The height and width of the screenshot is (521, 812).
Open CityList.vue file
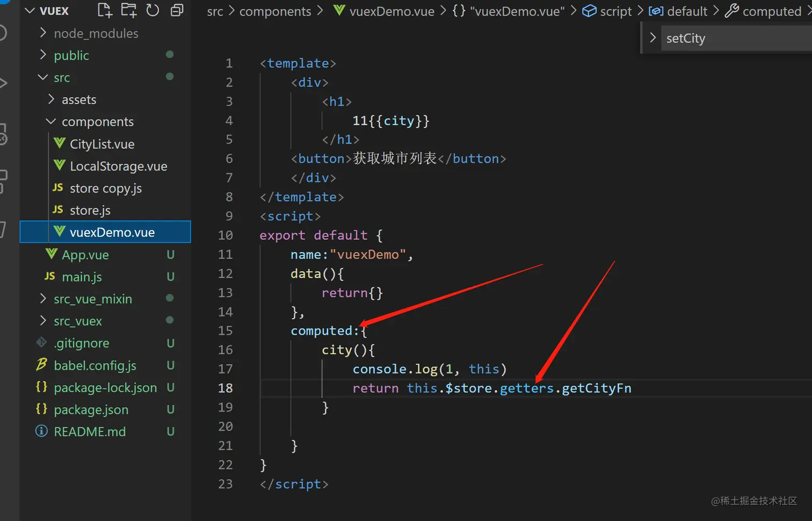pyautogui.click(x=102, y=144)
